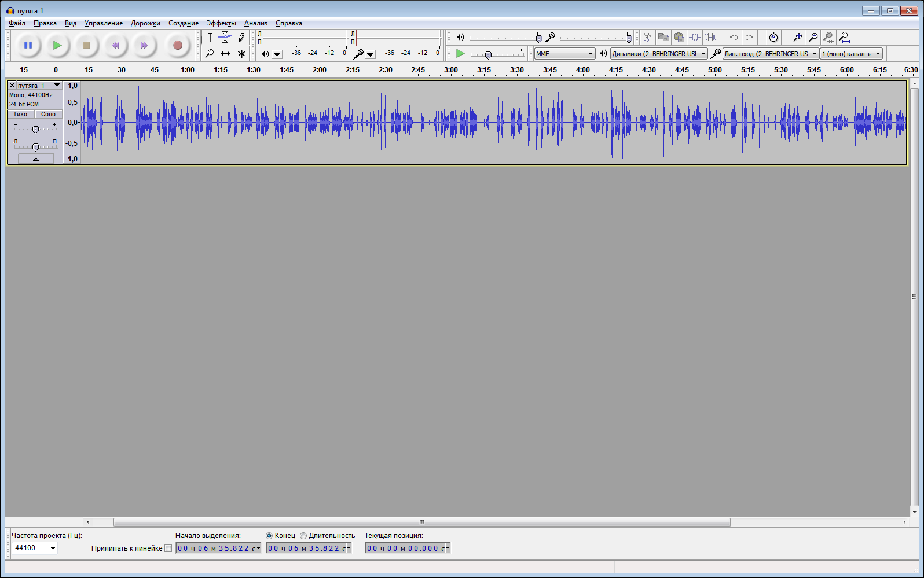
Task: Select the Envelope tool
Action: click(225, 38)
